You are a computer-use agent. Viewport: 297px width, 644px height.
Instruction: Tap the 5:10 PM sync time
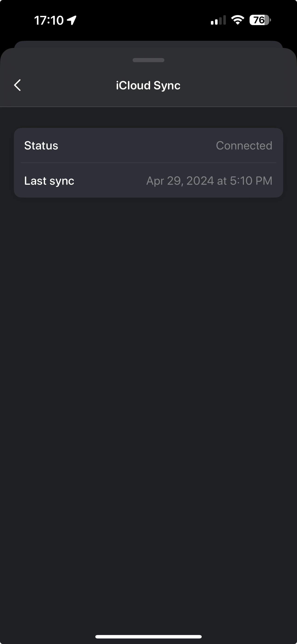pos(251,181)
